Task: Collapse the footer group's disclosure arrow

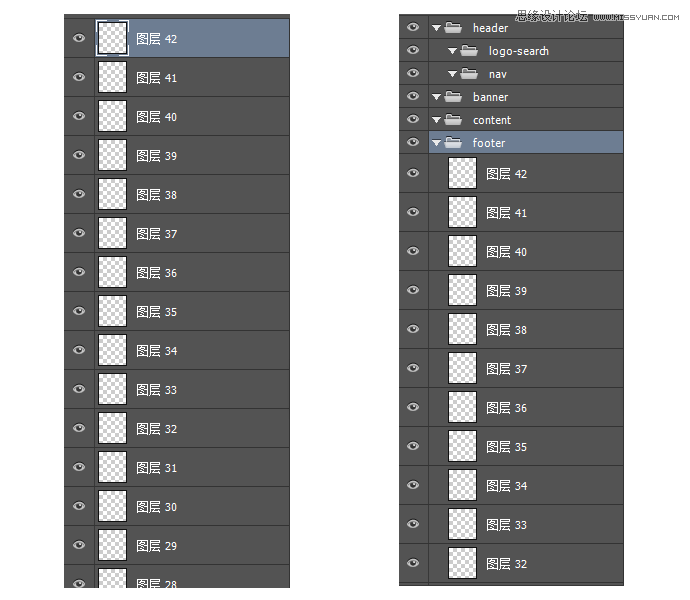Action: pos(436,143)
